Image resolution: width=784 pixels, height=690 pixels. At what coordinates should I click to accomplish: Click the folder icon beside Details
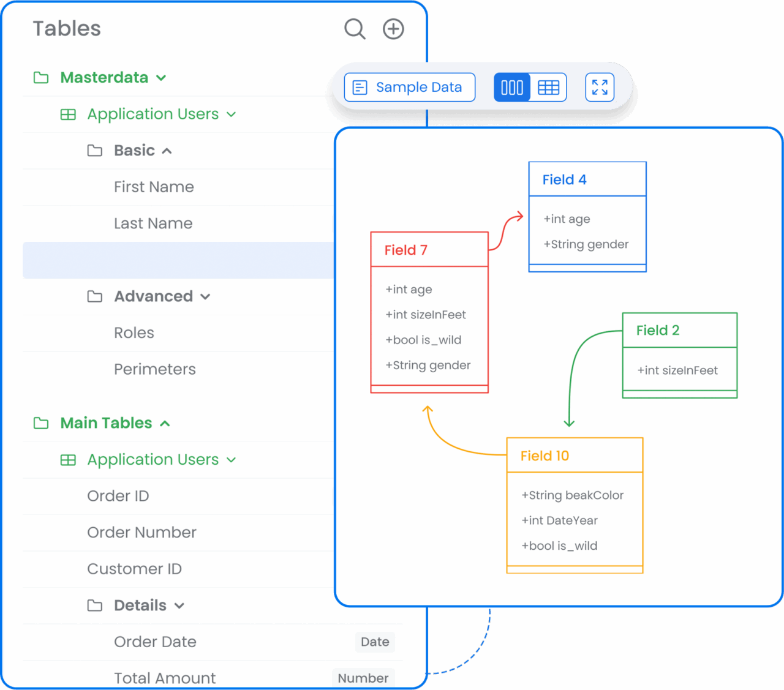[x=95, y=605]
